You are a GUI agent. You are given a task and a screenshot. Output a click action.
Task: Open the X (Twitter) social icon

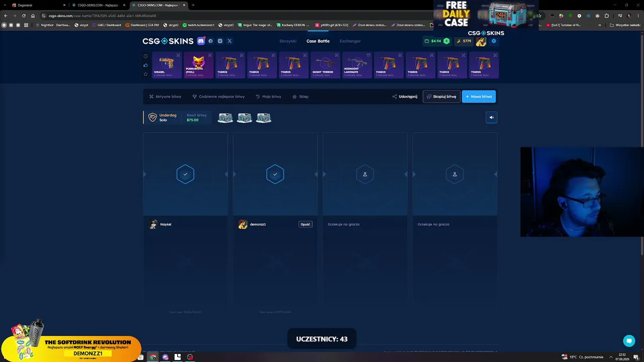tap(229, 41)
